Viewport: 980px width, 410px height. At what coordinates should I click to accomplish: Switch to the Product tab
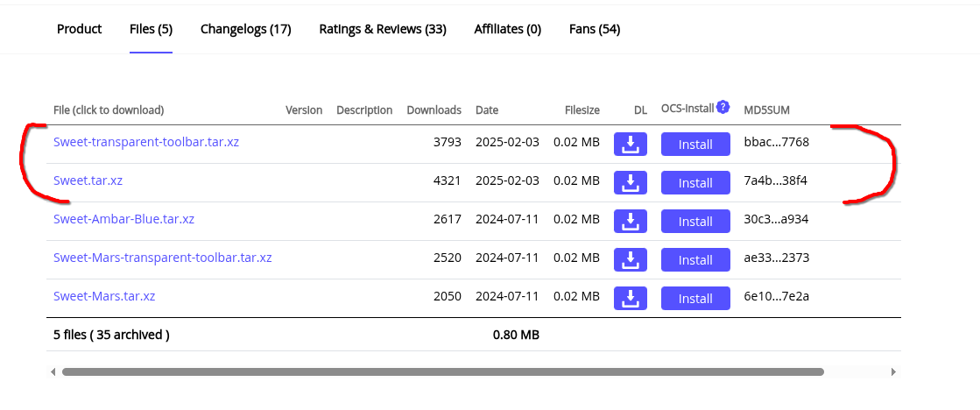click(x=80, y=29)
